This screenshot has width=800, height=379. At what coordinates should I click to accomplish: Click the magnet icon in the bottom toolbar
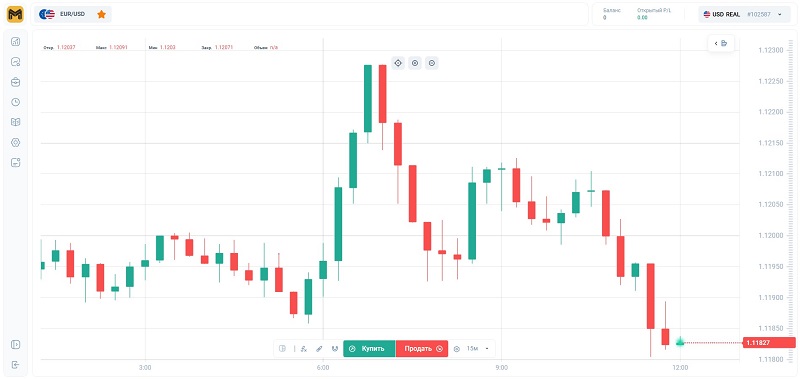click(x=335, y=349)
